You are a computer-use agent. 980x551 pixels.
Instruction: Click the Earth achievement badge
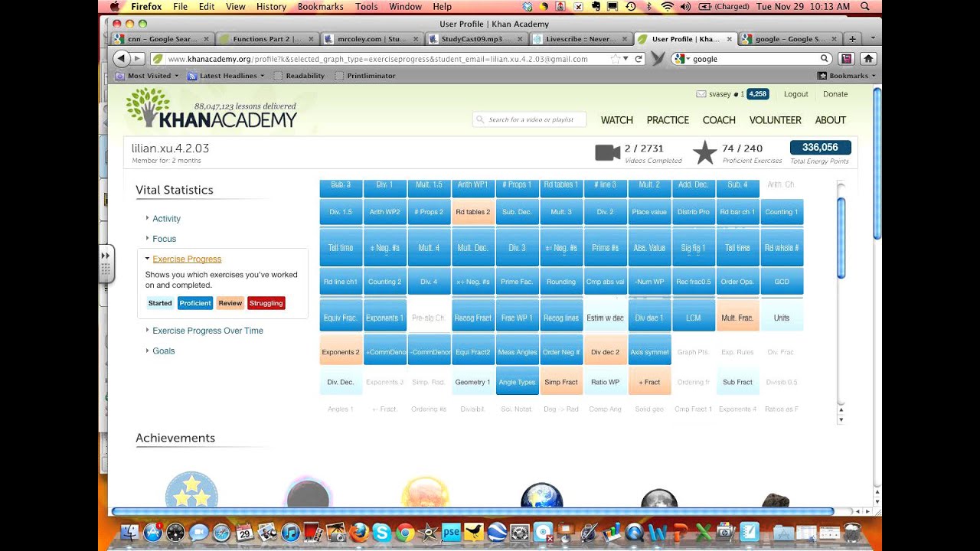pos(541,495)
